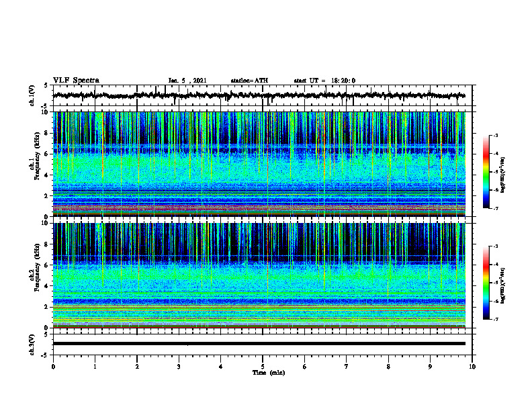
Task: Click the upper color bar PSD unit label
Action: tap(502, 175)
